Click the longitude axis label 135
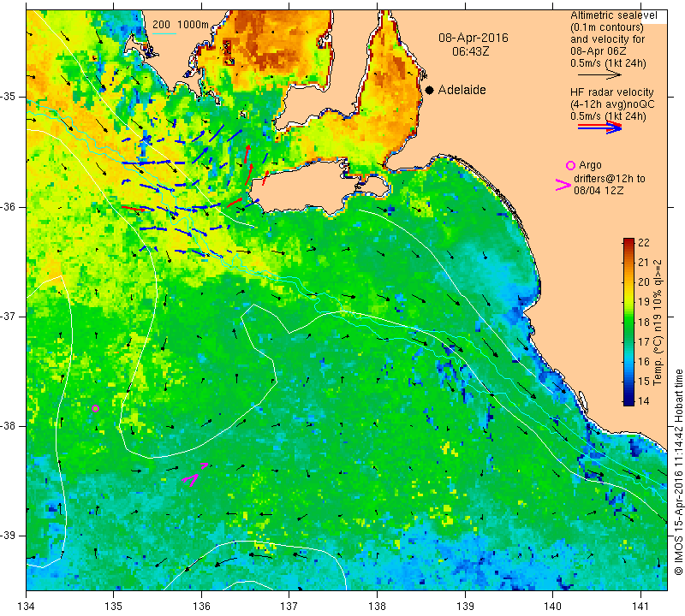 click(x=114, y=606)
